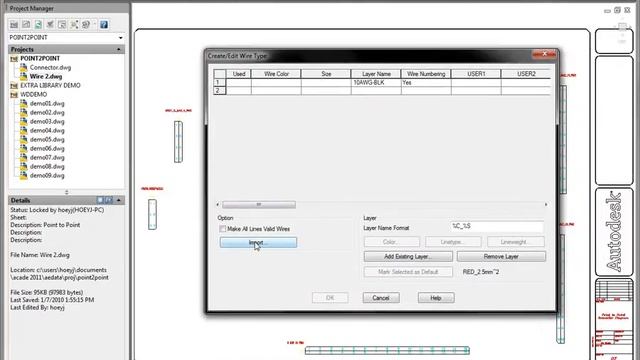Open Help from the wire type dialog
640x360 pixels.
click(x=436, y=298)
